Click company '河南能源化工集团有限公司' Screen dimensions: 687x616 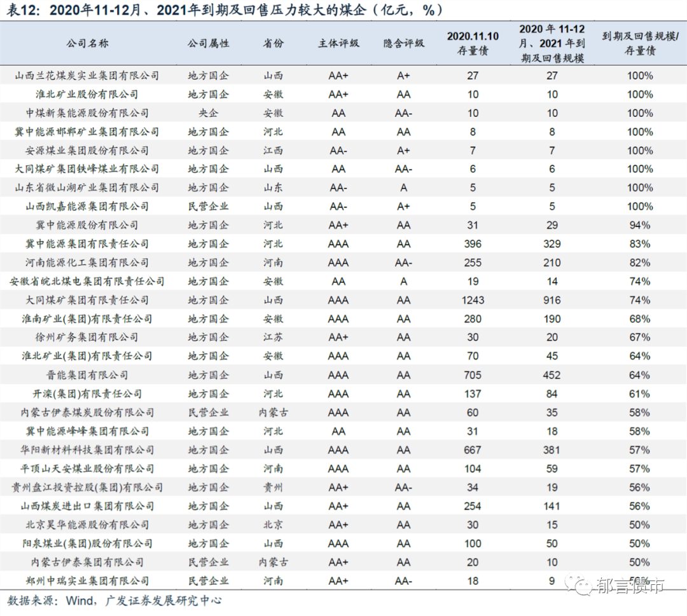click(x=87, y=263)
